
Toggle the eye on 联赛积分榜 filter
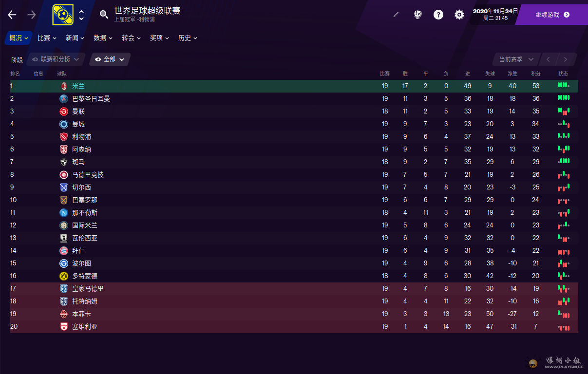point(35,59)
